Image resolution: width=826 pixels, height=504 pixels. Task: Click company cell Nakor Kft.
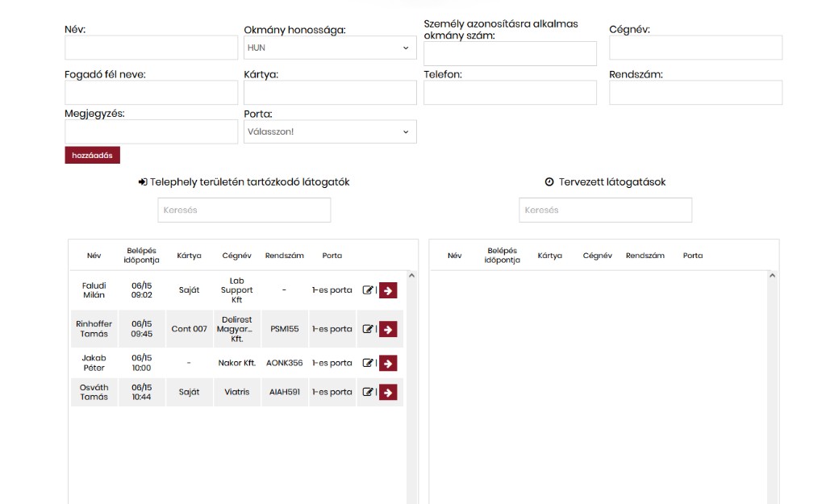pos(236,363)
